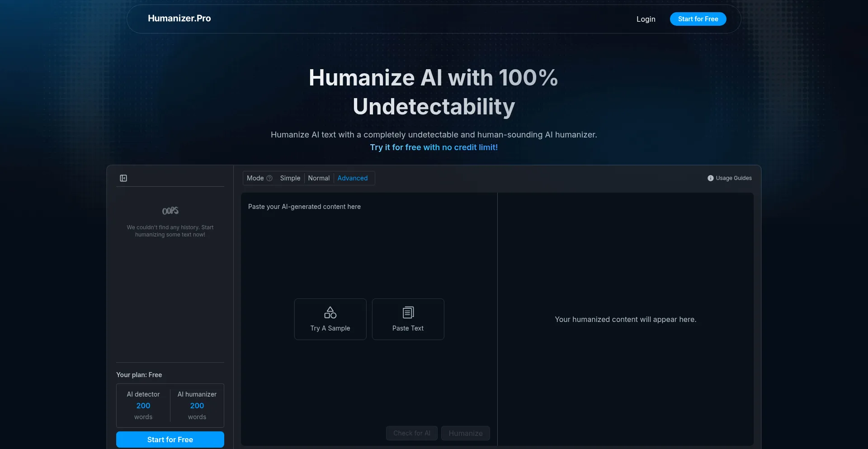This screenshot has width=868, height=449.
Task: Click Start for Free under plan
Action: (170, 440)
